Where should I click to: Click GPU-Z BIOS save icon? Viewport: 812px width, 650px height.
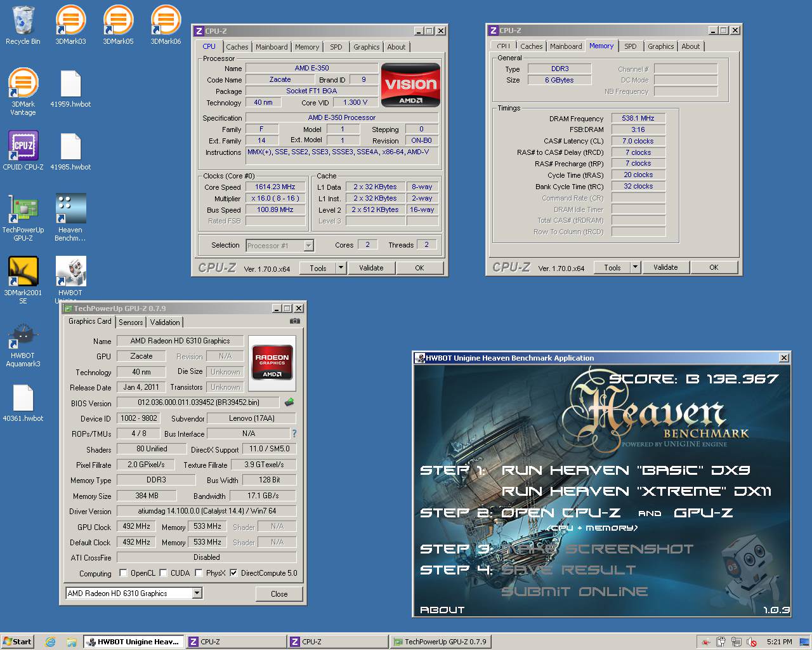coord(289,402)
